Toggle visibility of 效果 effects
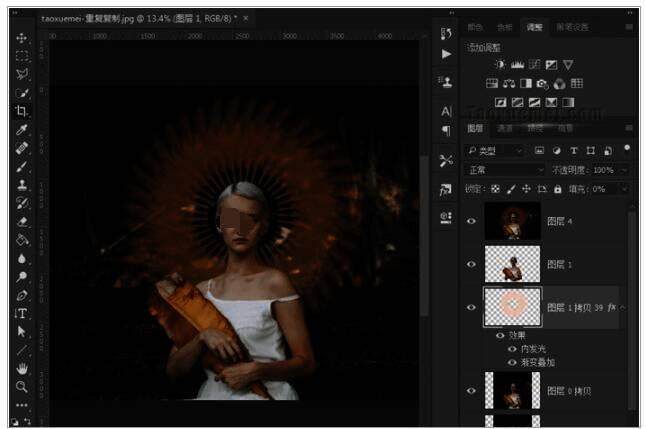The height and width of the screenshot is (429, 646). click(x=500, y=335)
